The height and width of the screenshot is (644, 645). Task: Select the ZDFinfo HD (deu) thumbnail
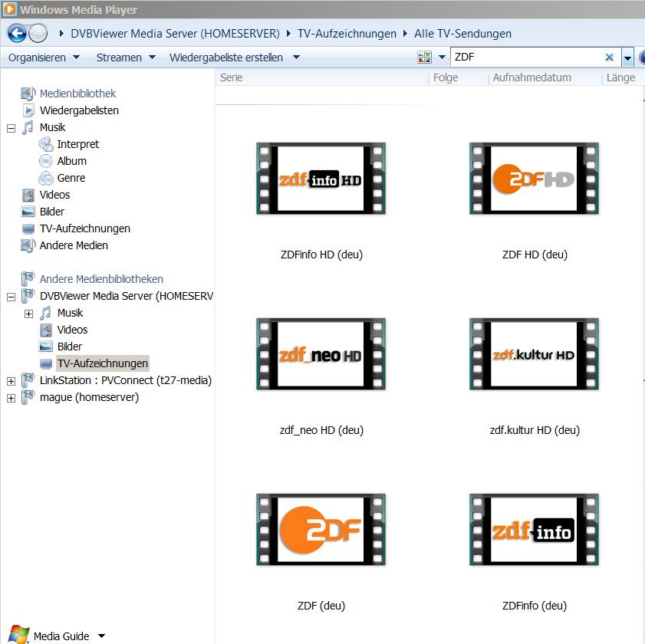(321, 179)
